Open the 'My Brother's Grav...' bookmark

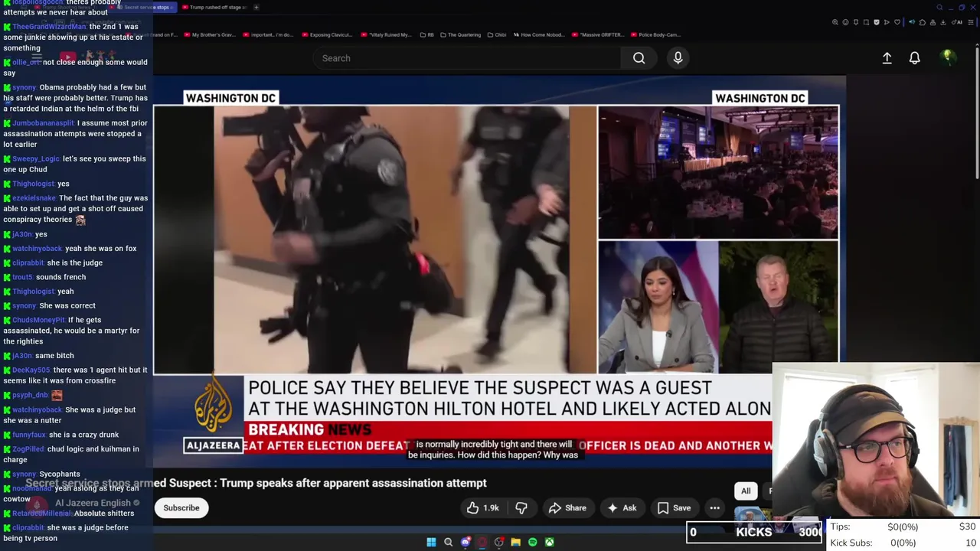click(x=210, y=34)
